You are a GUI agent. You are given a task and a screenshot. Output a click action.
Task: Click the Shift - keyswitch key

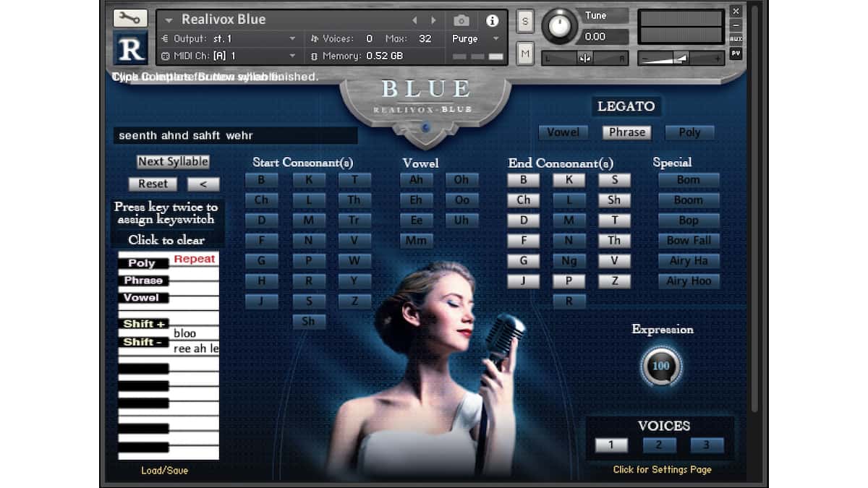coord(144,342)
